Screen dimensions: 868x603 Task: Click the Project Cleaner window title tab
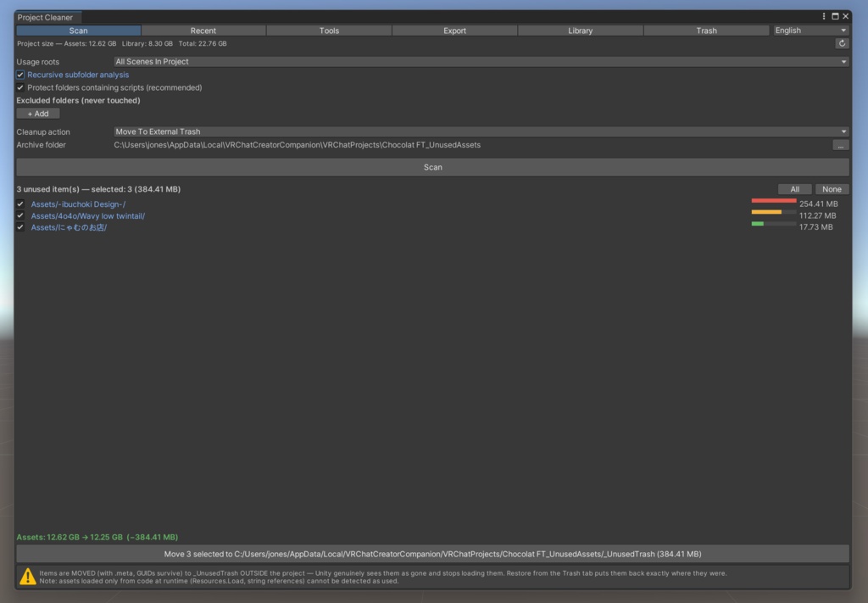48,17
